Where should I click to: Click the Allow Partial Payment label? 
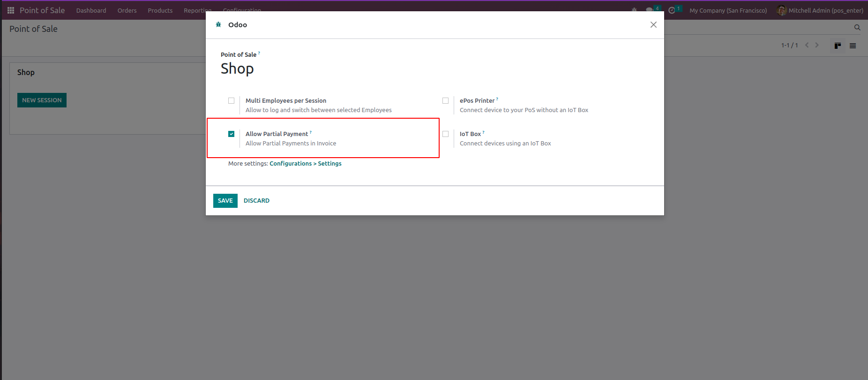tap(277, 134)
